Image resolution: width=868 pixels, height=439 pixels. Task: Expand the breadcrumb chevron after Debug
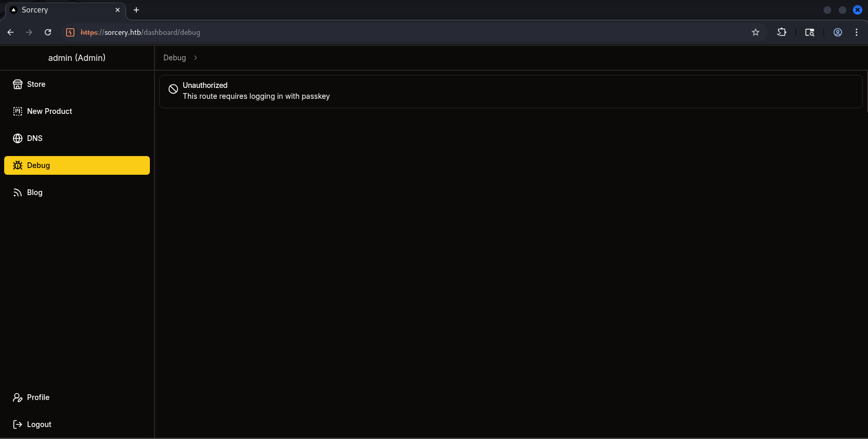coord(196,58)
